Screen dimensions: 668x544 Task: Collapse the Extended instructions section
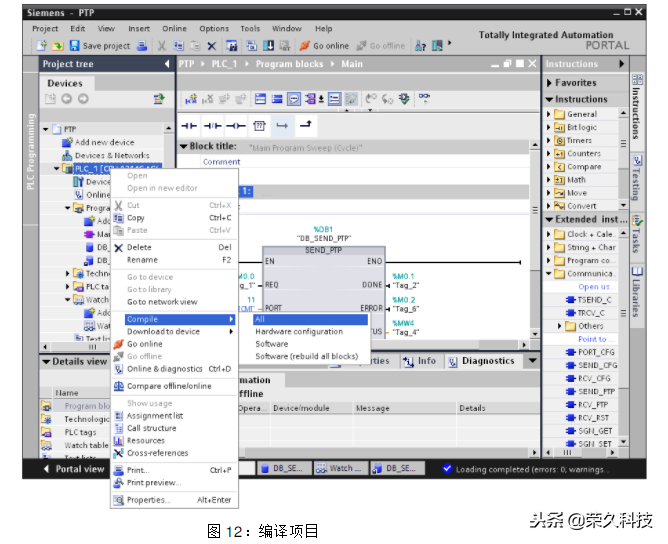point(549,220)
